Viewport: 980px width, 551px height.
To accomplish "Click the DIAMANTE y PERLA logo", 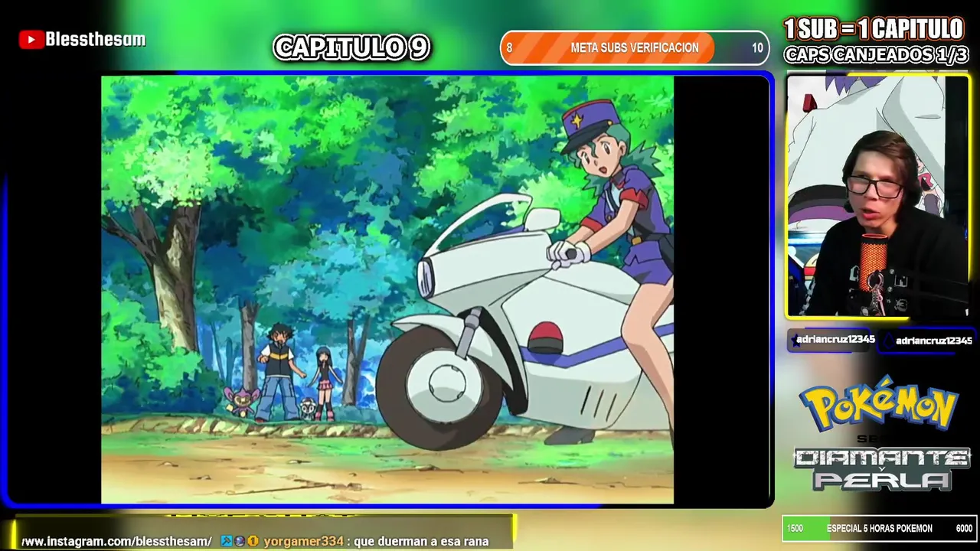I will [x=881, y=468].
